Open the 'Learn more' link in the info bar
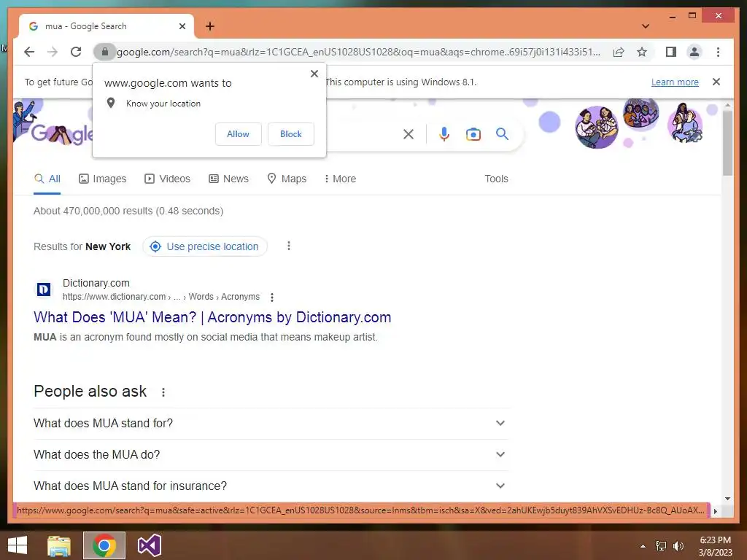This screenshot has width=747, height=560. (675, 82)
